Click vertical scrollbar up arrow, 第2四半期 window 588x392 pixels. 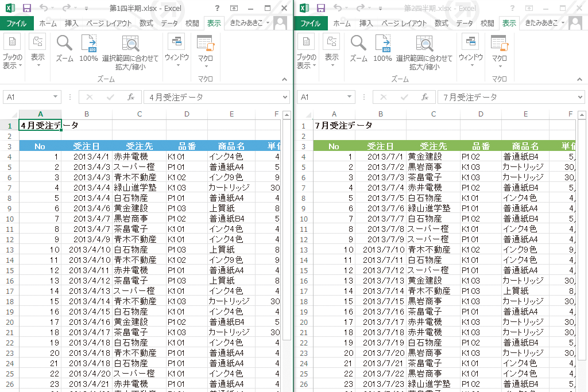[x=582, y=115]
